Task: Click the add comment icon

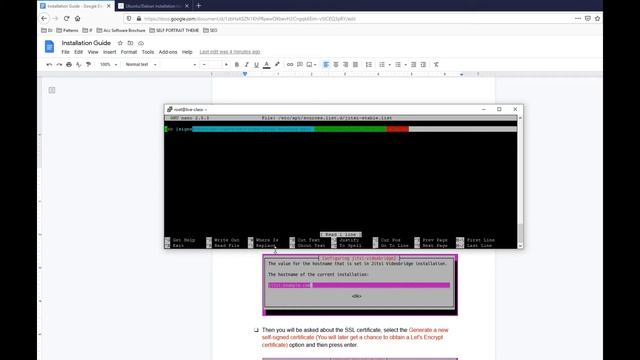Action: (x=300, y=64)
